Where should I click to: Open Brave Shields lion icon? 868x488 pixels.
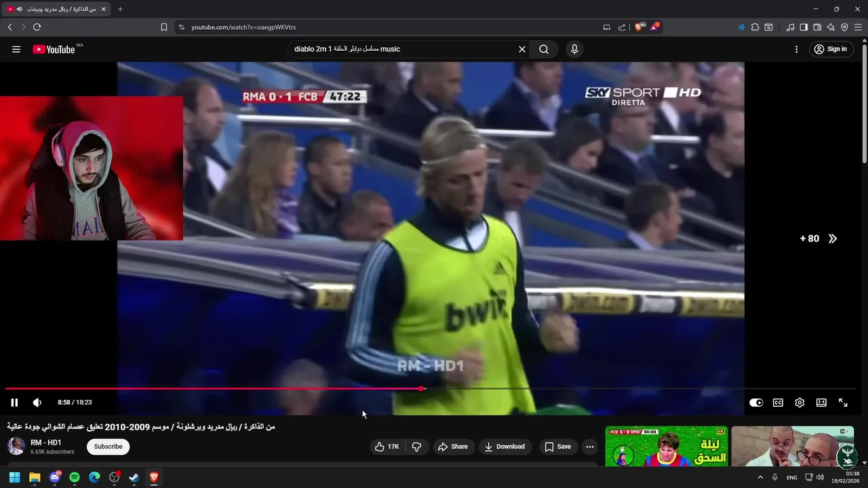[x=639, y=27]
